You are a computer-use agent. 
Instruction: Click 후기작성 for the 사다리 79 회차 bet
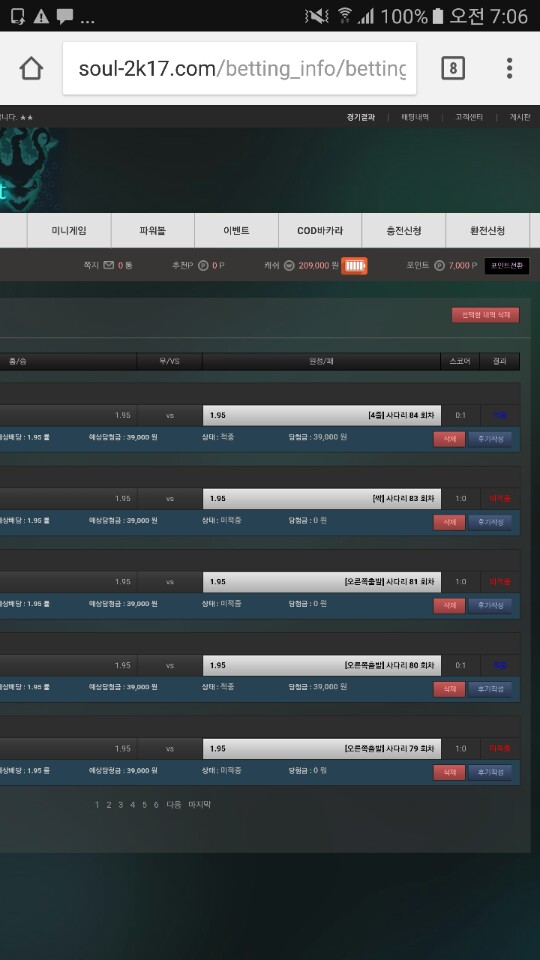point(490,772)
